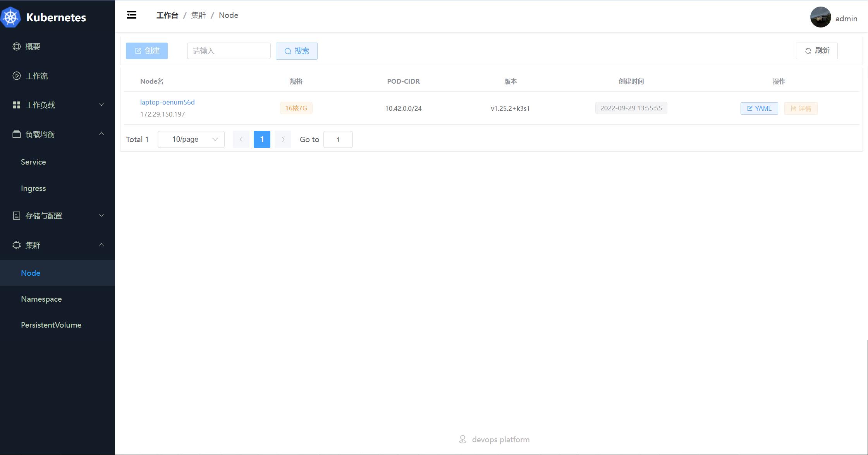Open 概要 overview menu item
This screenshot has height=455, width=868.
[x=33, y=46]
